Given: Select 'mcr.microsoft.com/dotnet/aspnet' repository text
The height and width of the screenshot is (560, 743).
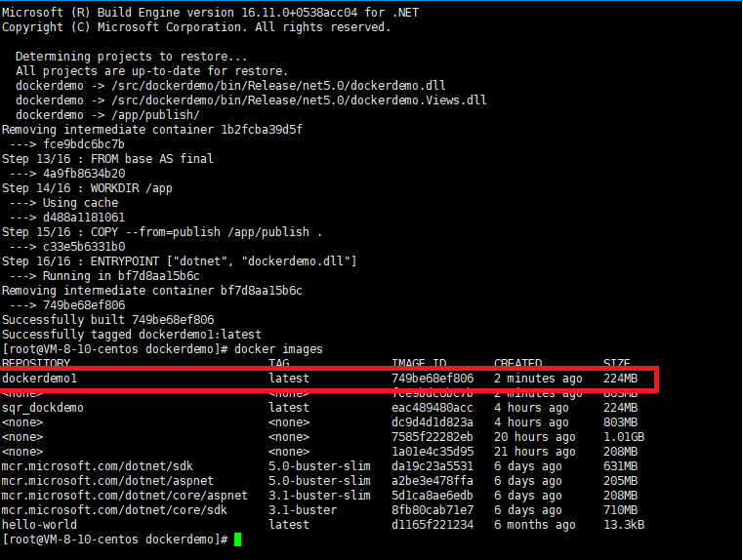Looking at the screenshot, I should [107, 481].
